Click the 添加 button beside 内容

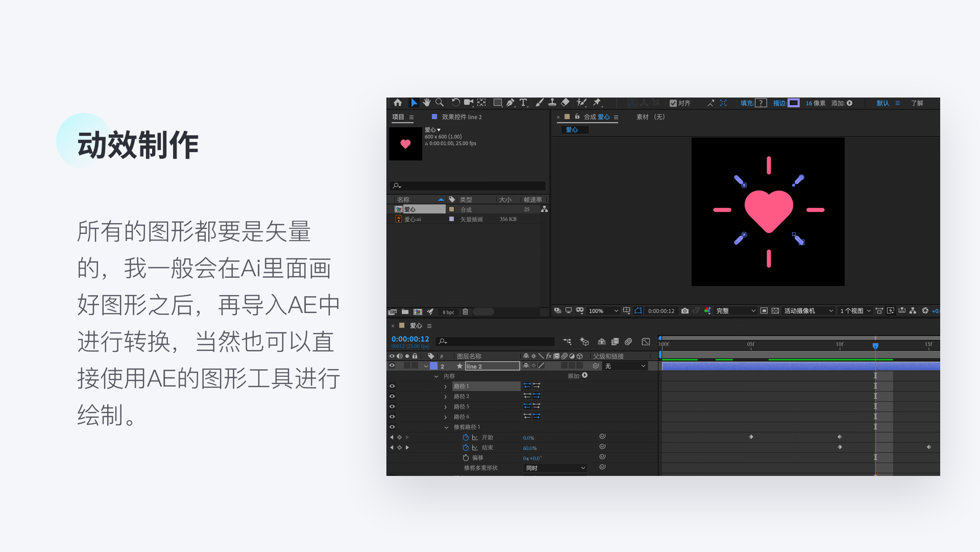coord(585,375)
